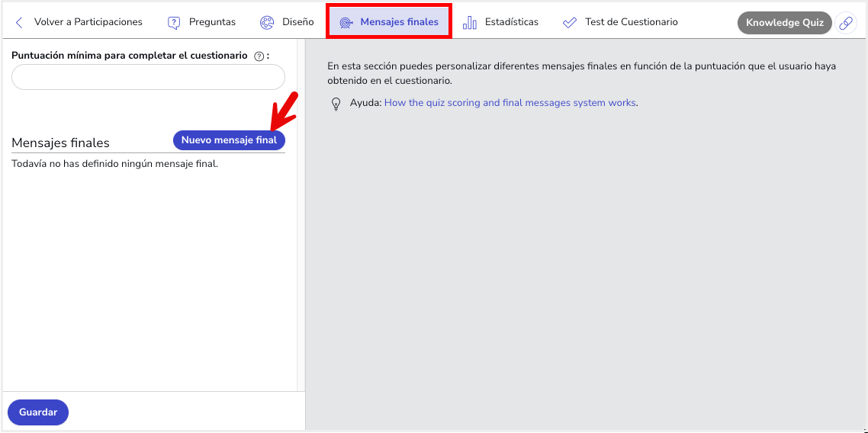Image resolution: width=868 pixels, height=433 pixels.
Task: Click the minimum score input field
Action: (149, 77)
